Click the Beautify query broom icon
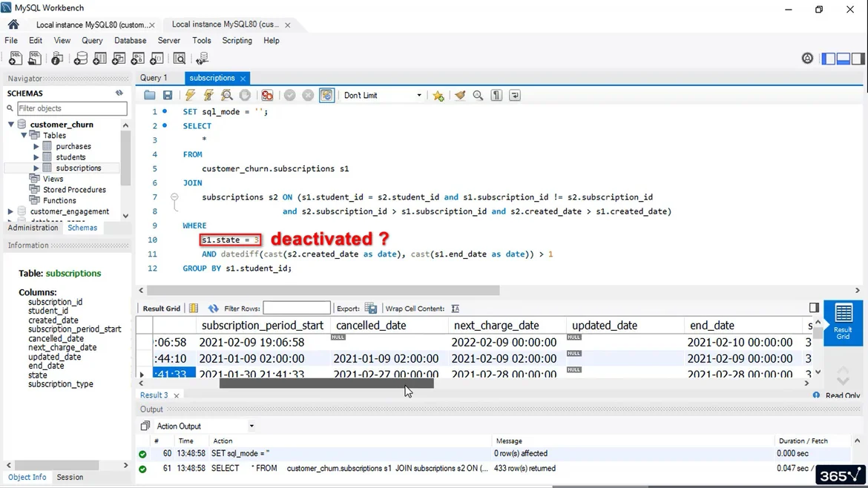This screenshot has width=868, height=488. click(x=460, y=96)
